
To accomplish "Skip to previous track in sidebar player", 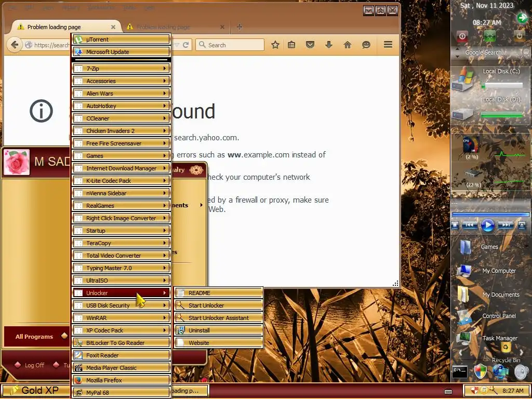I will point(470,225).
